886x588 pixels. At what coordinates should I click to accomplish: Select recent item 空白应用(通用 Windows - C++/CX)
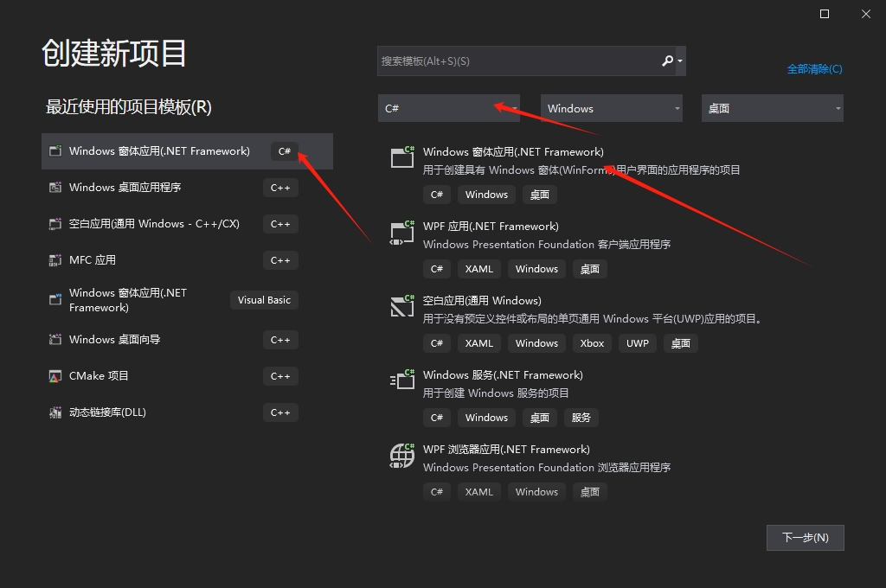click(x=187, y=224)
